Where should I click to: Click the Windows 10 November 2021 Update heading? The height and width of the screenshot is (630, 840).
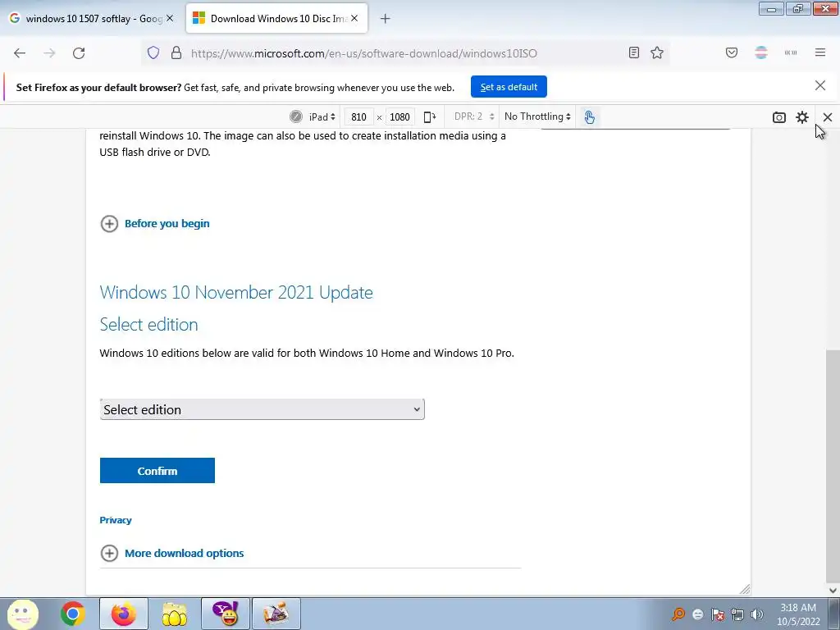[x=236, y=293]
